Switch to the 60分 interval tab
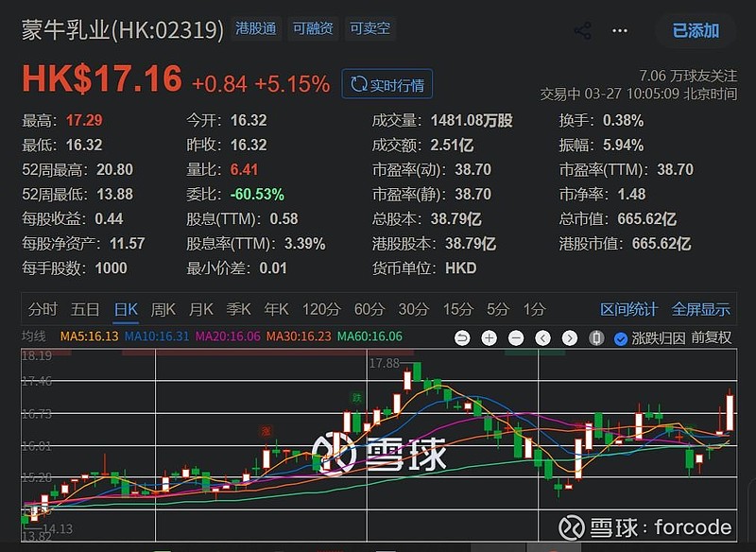 click(369, 309)
